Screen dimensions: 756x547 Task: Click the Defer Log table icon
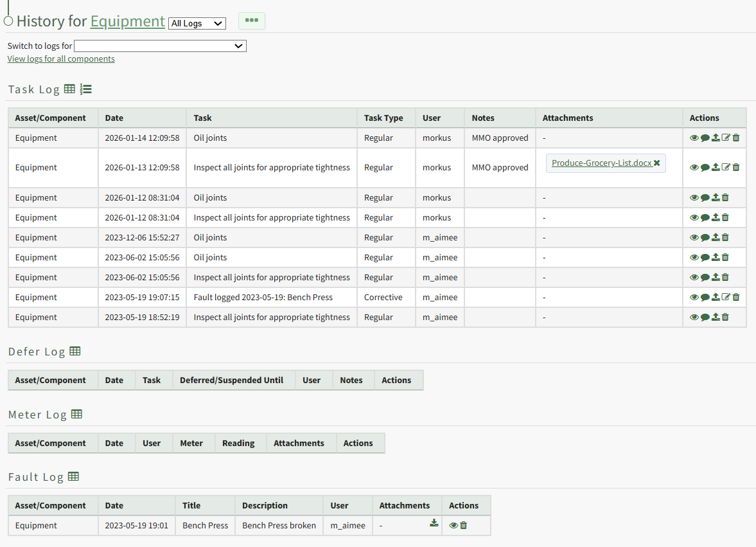(75, 352)
